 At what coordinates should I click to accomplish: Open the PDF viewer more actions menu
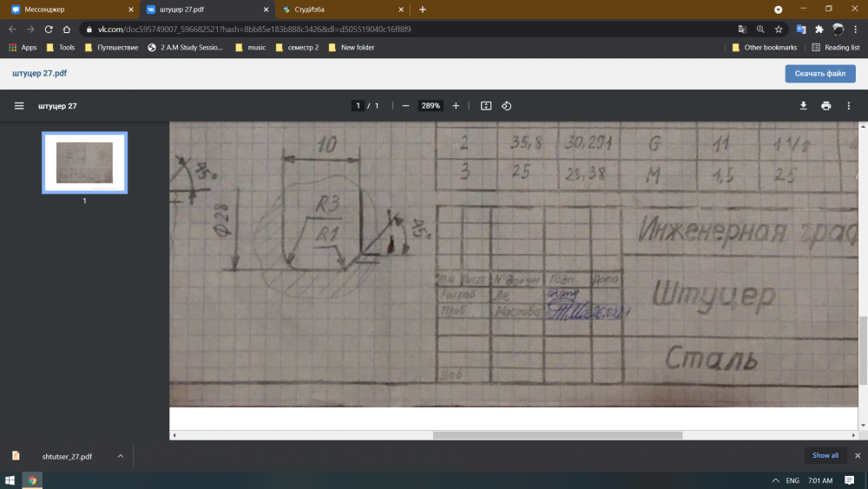(x=849, y=106)
